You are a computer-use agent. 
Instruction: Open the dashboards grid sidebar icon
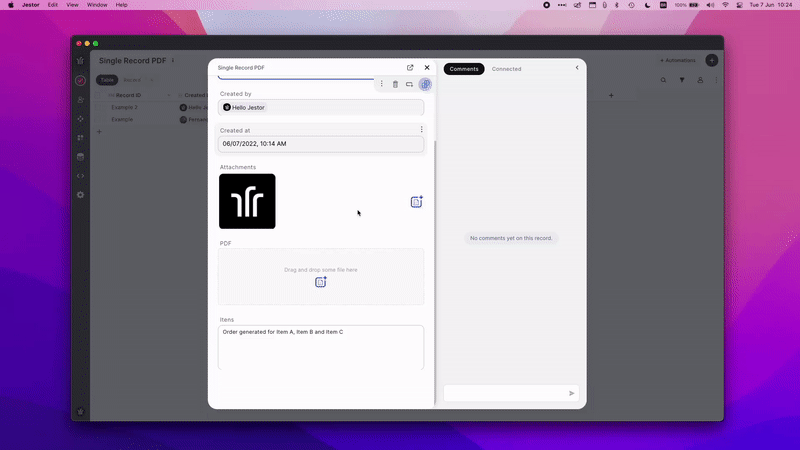tap(80, 138)
